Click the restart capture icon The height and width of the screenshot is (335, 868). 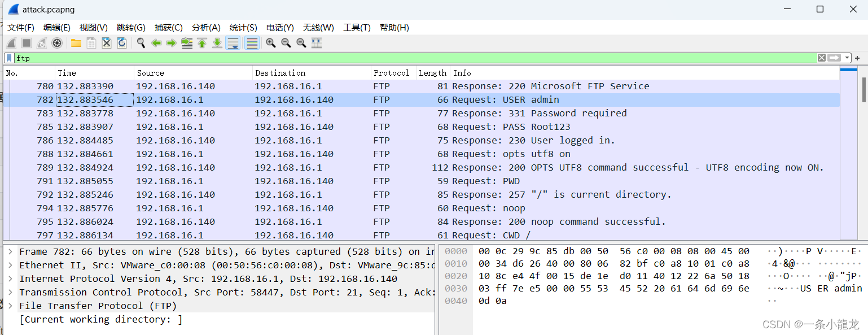42,43
